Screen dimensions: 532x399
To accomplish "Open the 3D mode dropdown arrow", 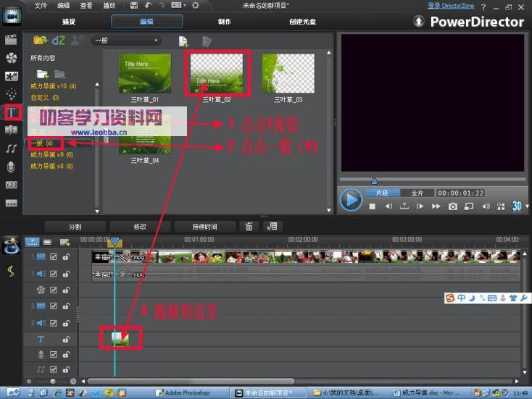I will pos(524,206).
